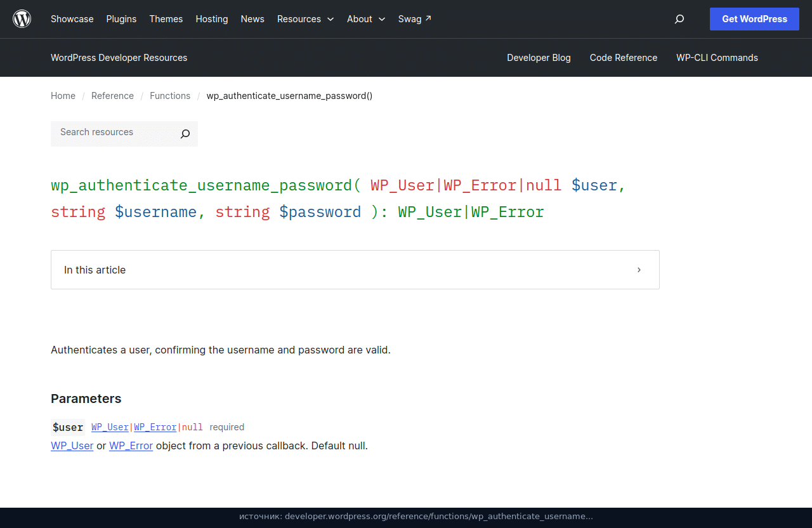Expand the About dropdown menu
The width and height of the screenshot is (812, 528).
pyautogui.click(x=366, y=19)
